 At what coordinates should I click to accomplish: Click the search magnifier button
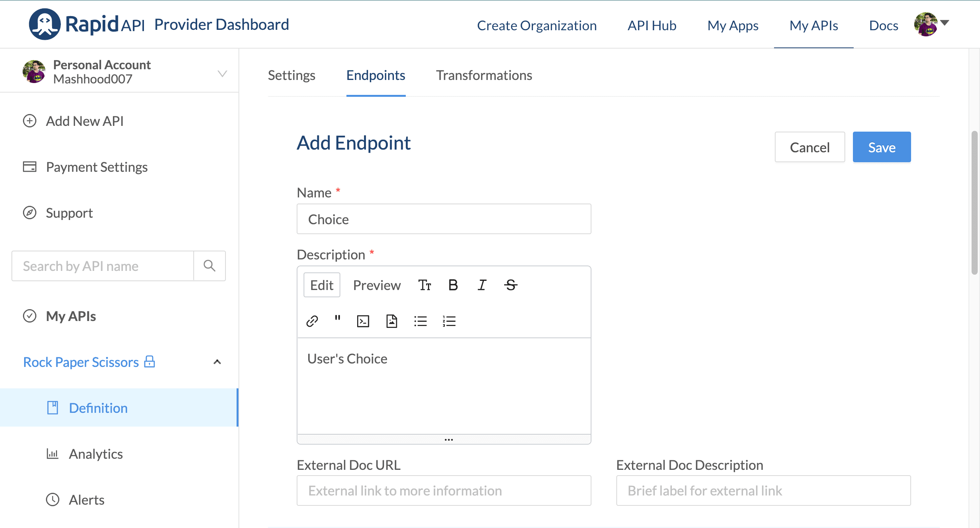coord(209,266)
